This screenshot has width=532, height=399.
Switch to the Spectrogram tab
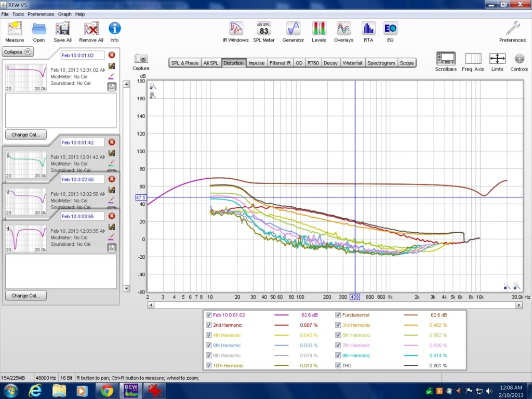point(381,63)
